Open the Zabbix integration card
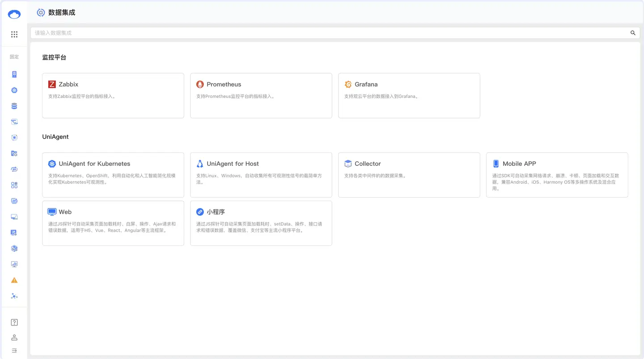 [113, 96]
